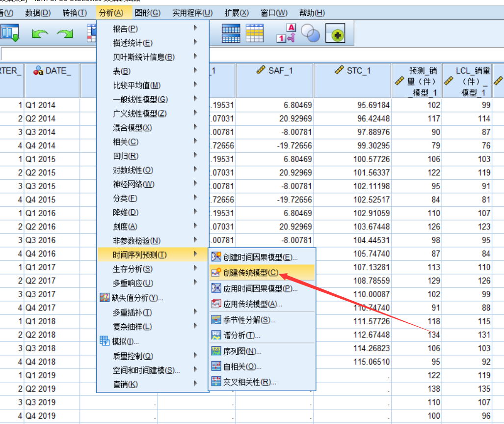Click the icon beside 应用时间因果模型(P)
The image size is (504, 424).
pyautogui.click(x=216, y=288)
